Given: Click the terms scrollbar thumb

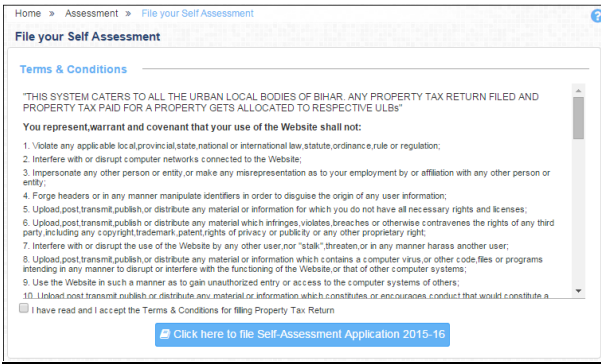Looking at the screenshot, I should [x=578, y=118].
